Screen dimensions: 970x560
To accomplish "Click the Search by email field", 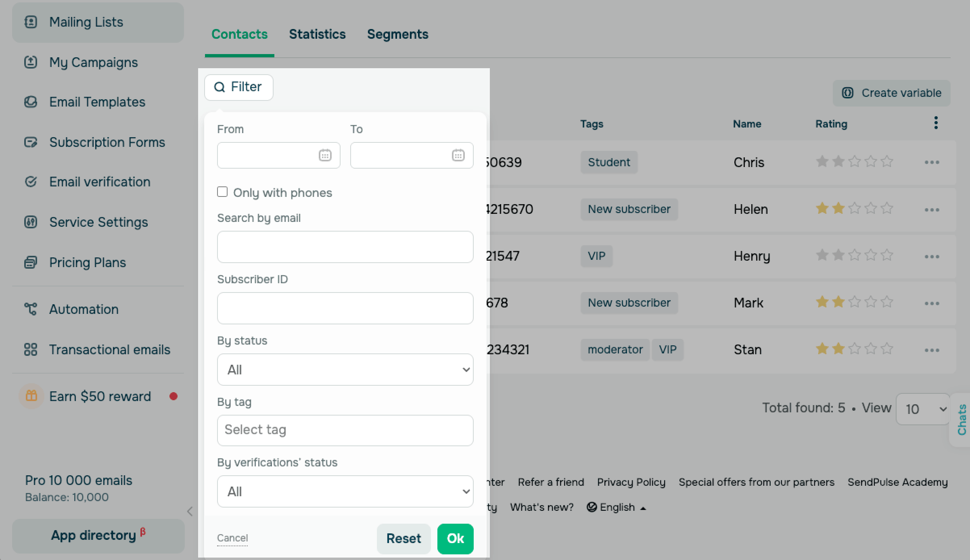I will point(345,247).
